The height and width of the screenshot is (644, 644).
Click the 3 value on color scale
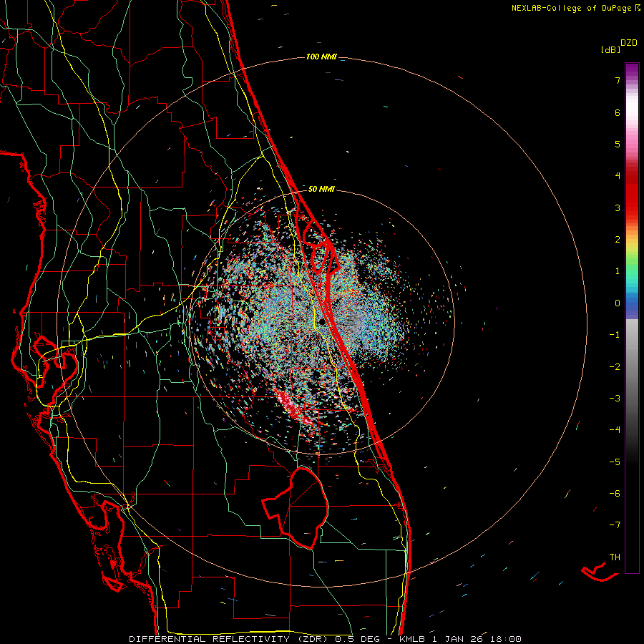(x=618, y=208)
